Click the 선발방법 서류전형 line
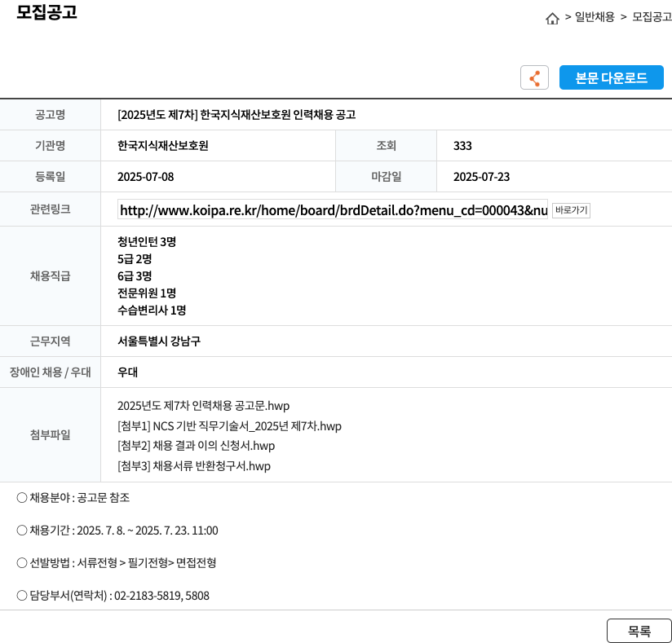Image resolution: width=672 pixels, height=643 pixels. (116, 563)
